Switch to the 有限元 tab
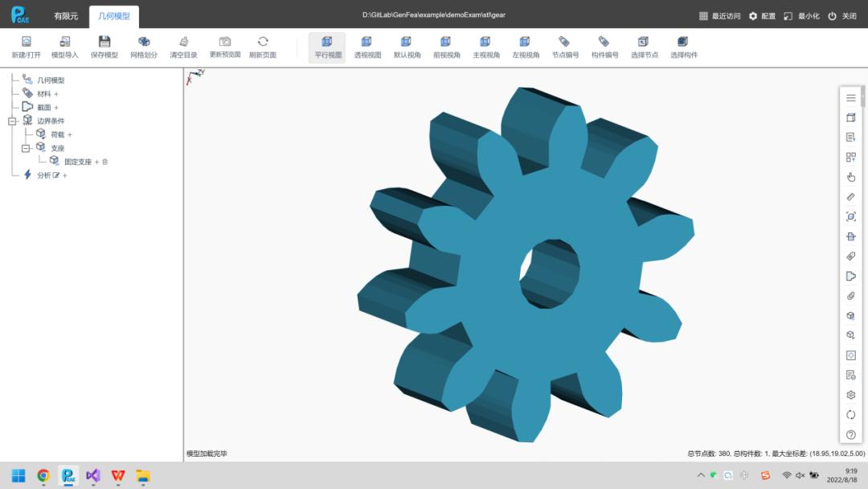Screen dimensions: 868x489 coord(66,15)
